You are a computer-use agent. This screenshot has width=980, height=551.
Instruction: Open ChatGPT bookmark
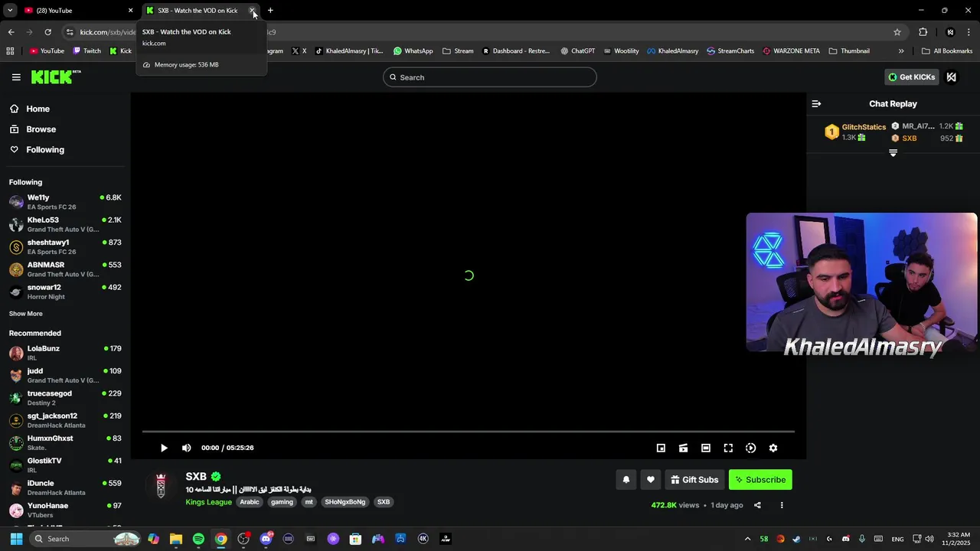click(x=577, y=51)
